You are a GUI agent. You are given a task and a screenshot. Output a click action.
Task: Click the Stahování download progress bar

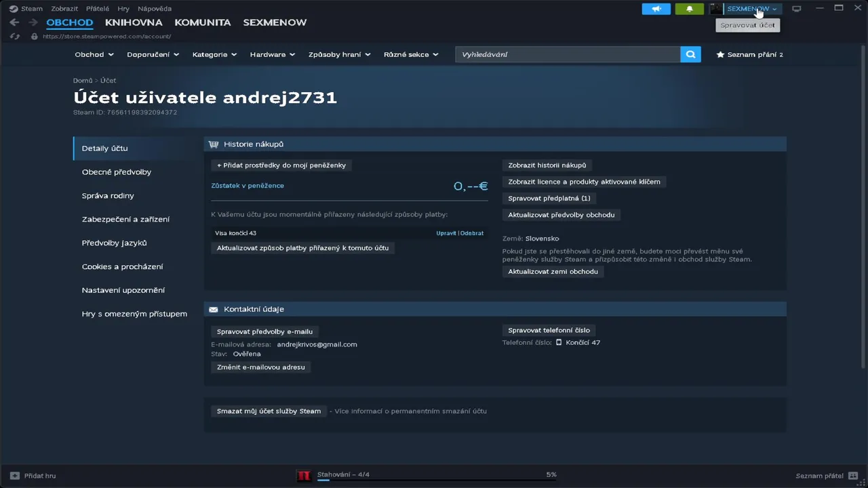[x=437, y=479]
